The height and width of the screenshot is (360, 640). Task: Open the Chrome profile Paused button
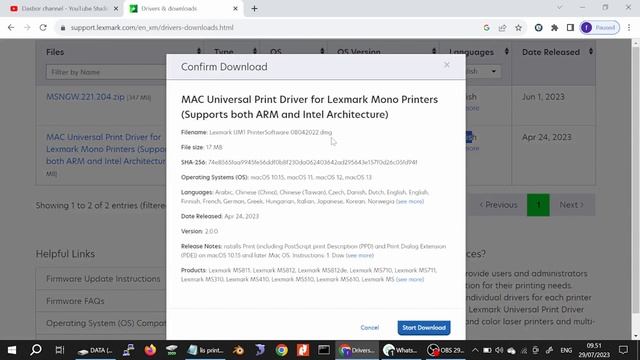coord(600,28)
